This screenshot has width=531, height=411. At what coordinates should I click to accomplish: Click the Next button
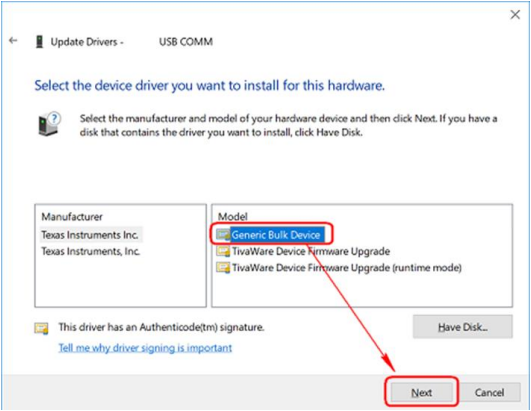tap(422, 392)
